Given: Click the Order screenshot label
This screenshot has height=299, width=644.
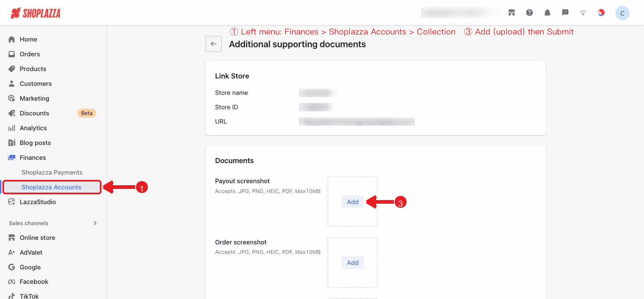Looking at the screenshot, I should pyautogui.click(x=241, y=242).
